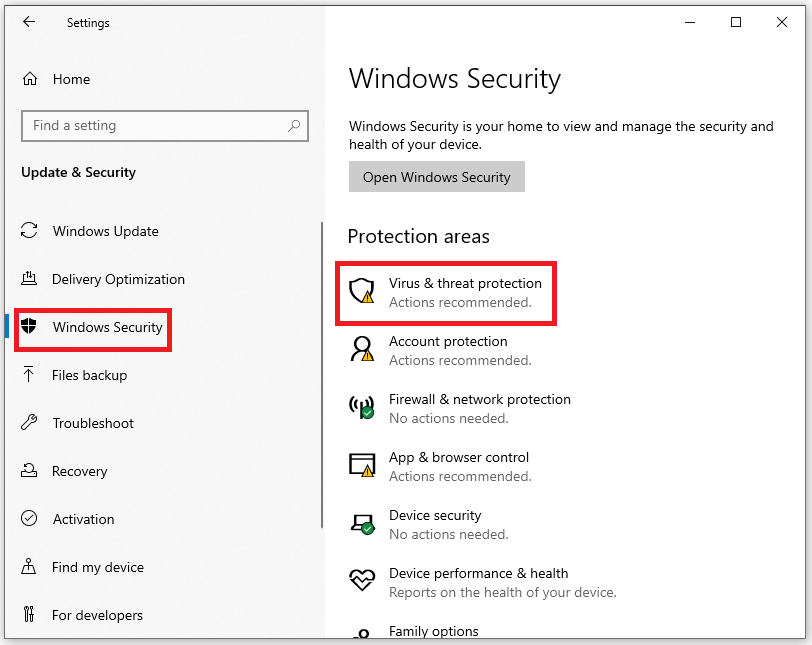Open Activation settings

point(83,519)
